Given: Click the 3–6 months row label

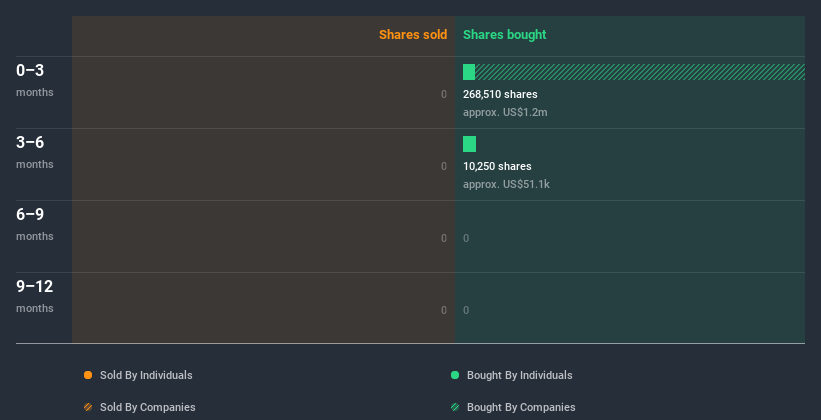Looking at the screenshot, I should [x=35, y=152].
